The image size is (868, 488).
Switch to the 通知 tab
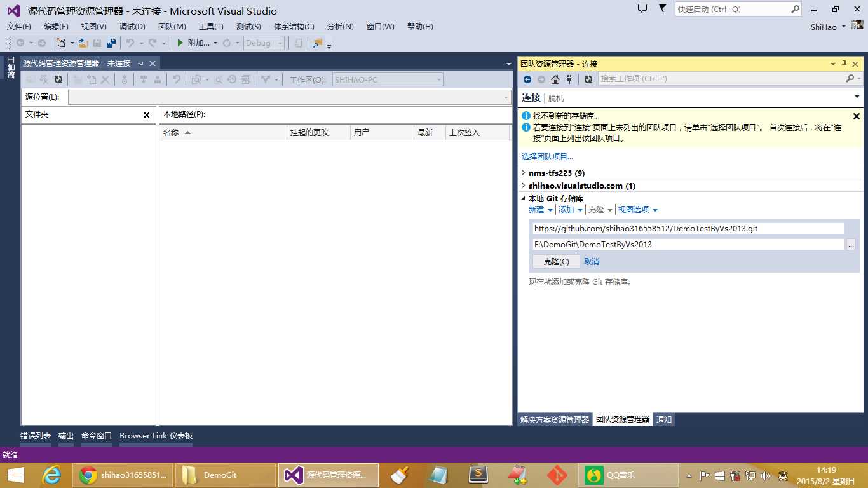(x=664, y=419)
